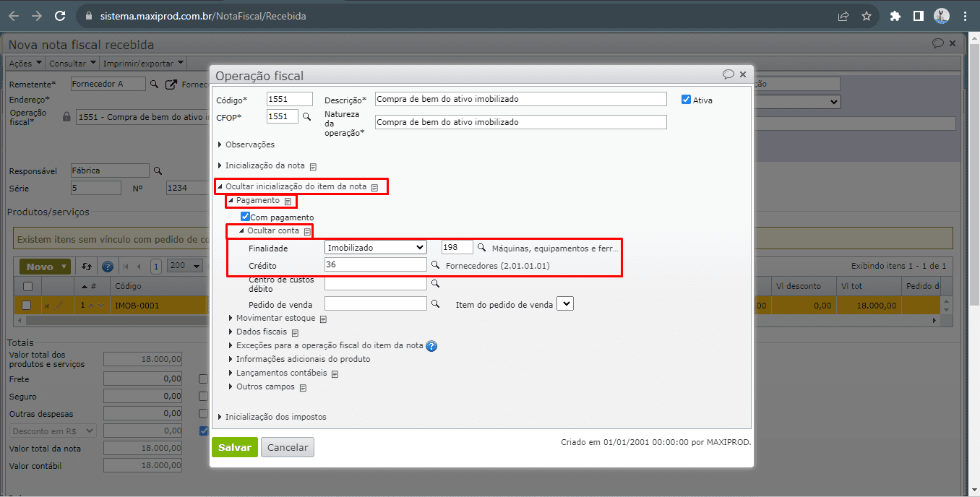Click Salvar button in dialog
This screenshot has width=980, height=497.
(235, 447)
